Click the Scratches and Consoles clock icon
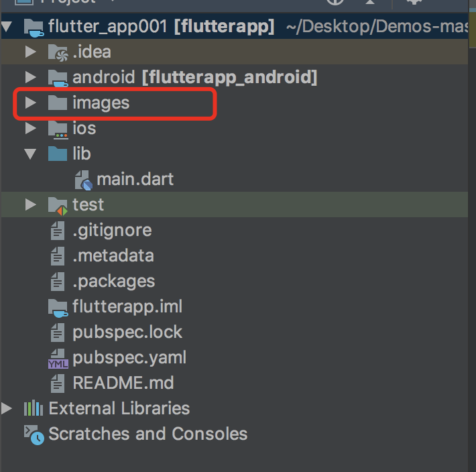Image resolution: width=476 pixels, height=472 pixels. [34, 434]
